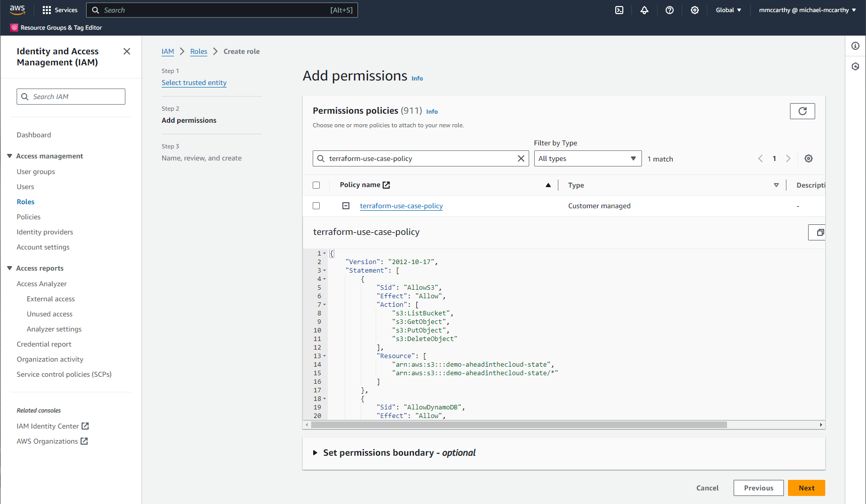Open Policies in sidebar
Viewport: 866px width, 504px height.
[x=29, y=217]
